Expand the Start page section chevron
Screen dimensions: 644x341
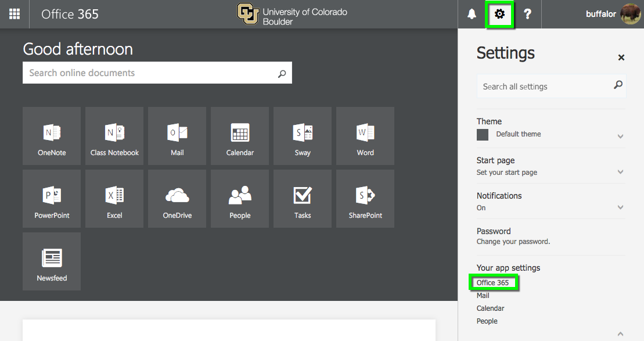point(621,172)
